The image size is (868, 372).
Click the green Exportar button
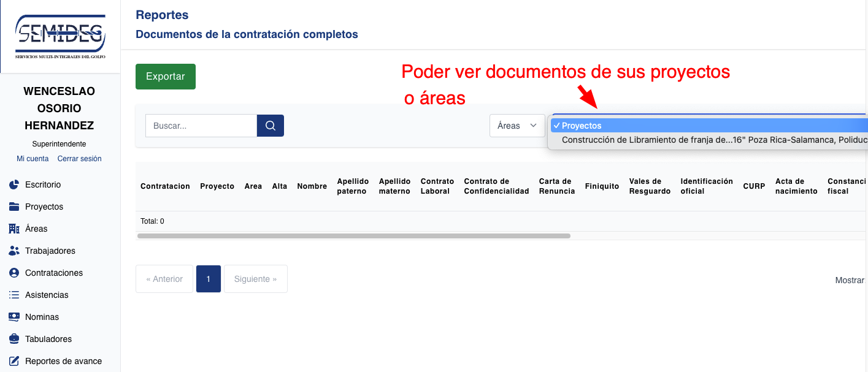[165, 77]
